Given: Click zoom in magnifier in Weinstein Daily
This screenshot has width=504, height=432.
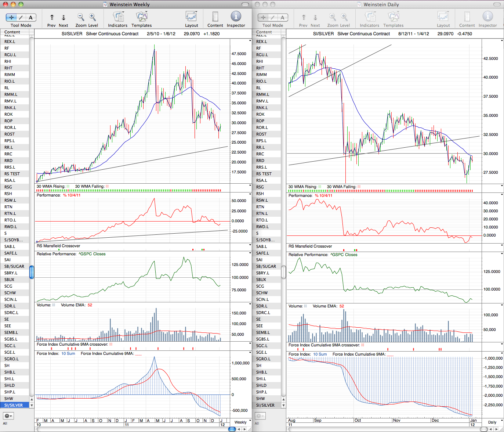Looking at the screenshot, I should click(x=344, y=17).
